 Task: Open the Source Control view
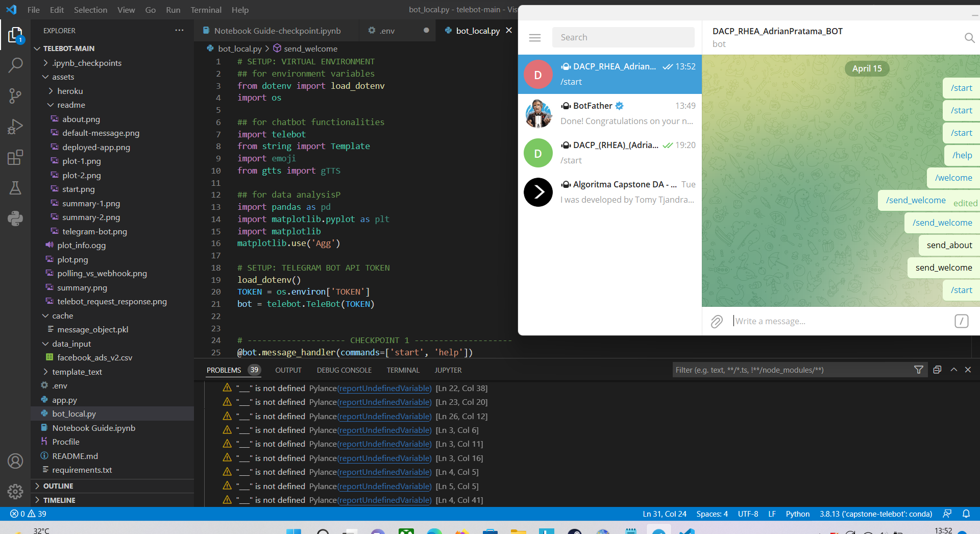[15, 96]
